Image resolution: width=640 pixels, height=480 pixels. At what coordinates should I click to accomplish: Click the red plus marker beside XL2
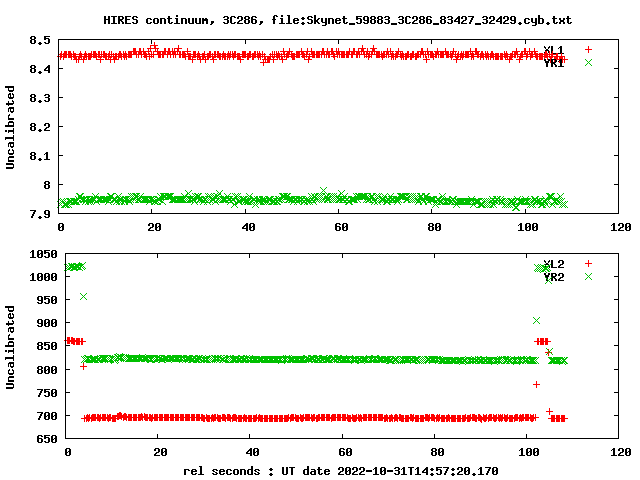click(588, 264)
